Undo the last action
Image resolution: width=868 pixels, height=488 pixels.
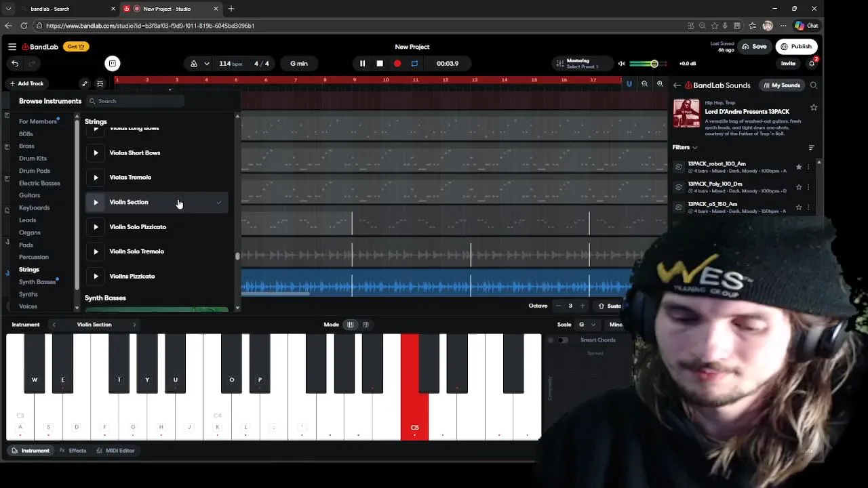pyautogui.click(x=15, y=64)
